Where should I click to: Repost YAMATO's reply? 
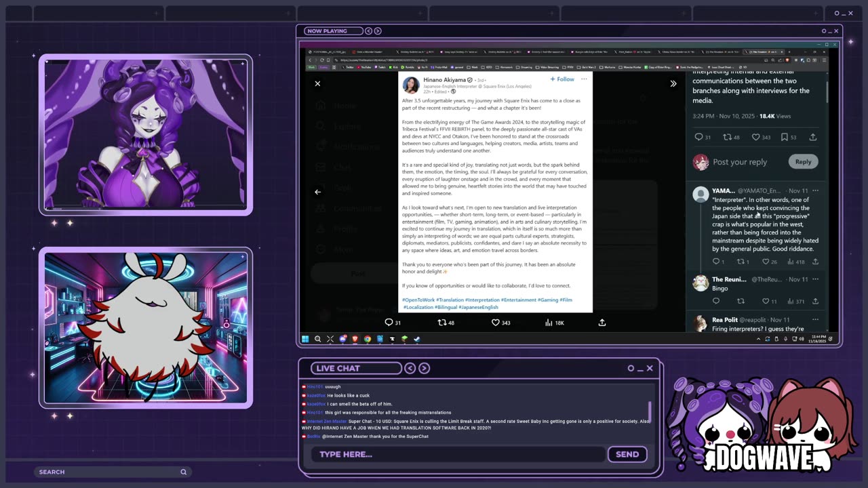coord(740,262)
